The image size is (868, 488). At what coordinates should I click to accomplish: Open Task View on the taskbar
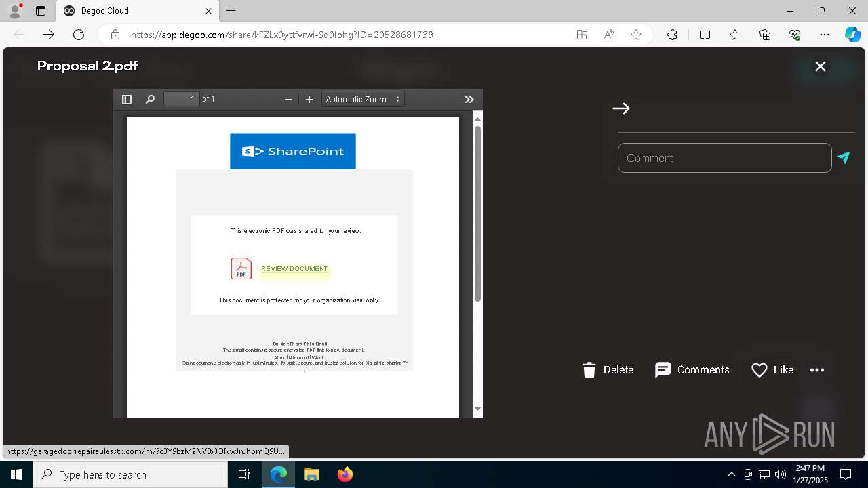pyautogui.click(x=244, y=474)
